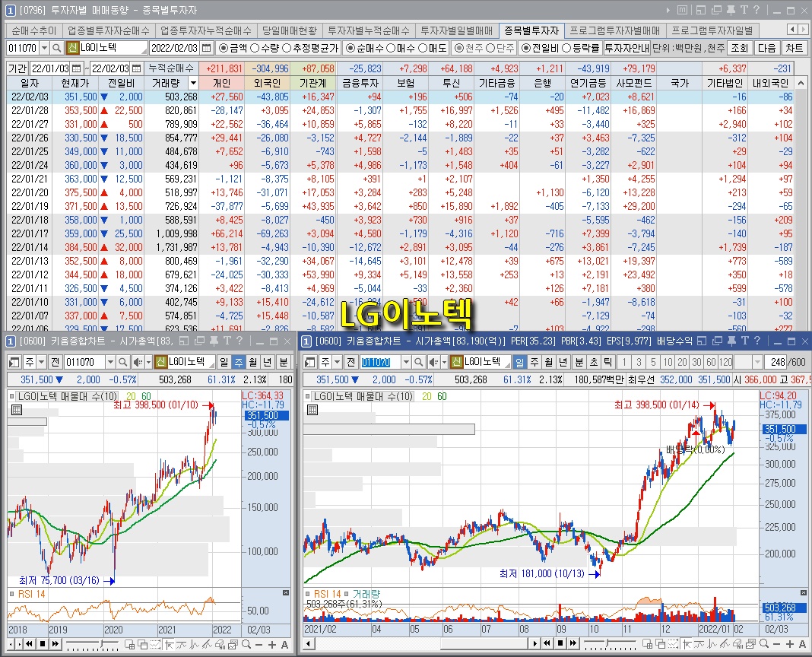This screenshot has height=657, width=812.
Task: Click the 2022/02/03 date input field
Action: (x=175, y=48)
